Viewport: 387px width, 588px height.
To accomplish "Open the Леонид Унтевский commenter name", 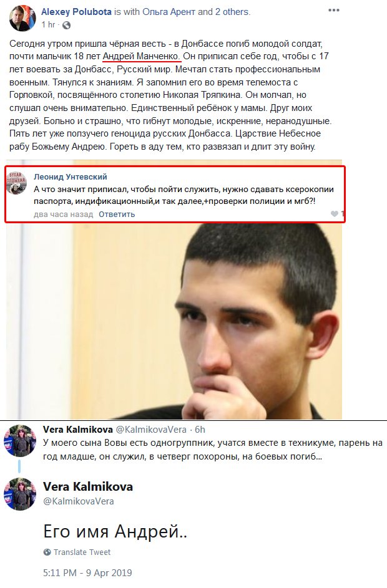I will point(71,176).
